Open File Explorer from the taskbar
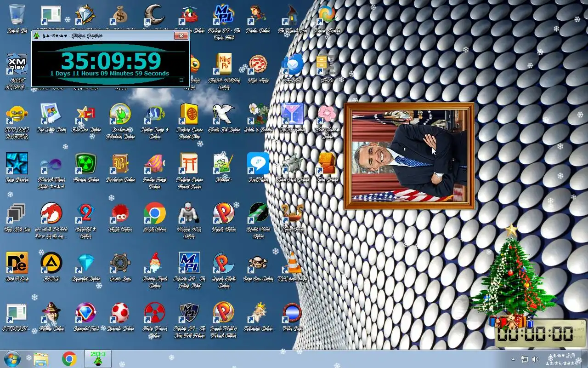The width and height of the screenshot is (588, 368). coord(41,359)
